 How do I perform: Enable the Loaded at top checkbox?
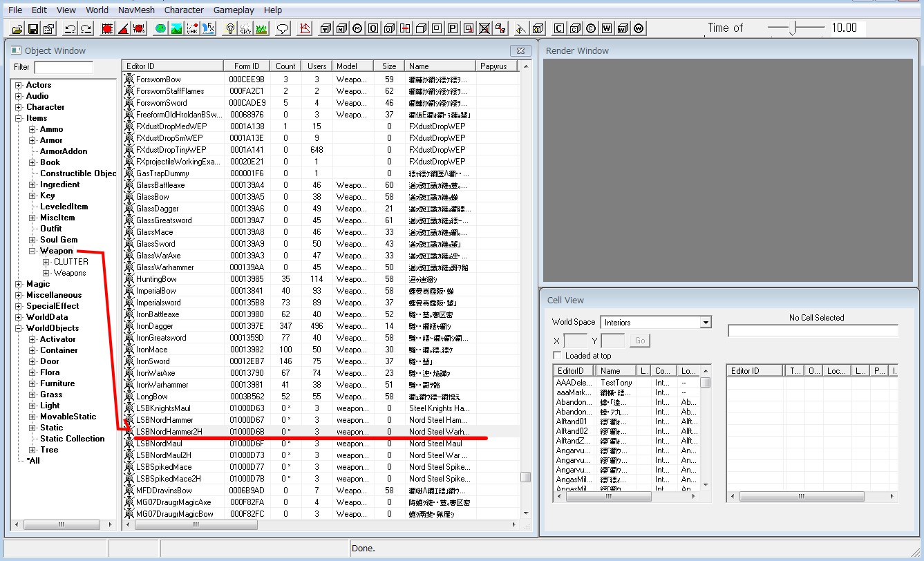tap(557, 356)
